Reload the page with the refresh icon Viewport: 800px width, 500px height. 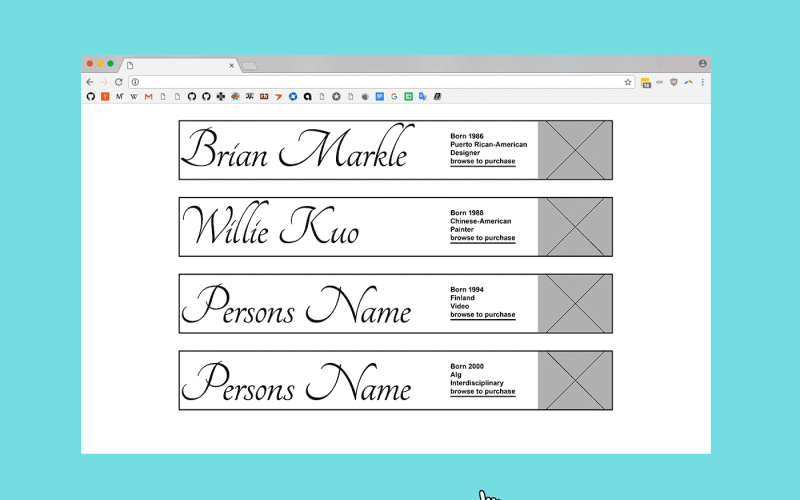(x=119, y=82)
